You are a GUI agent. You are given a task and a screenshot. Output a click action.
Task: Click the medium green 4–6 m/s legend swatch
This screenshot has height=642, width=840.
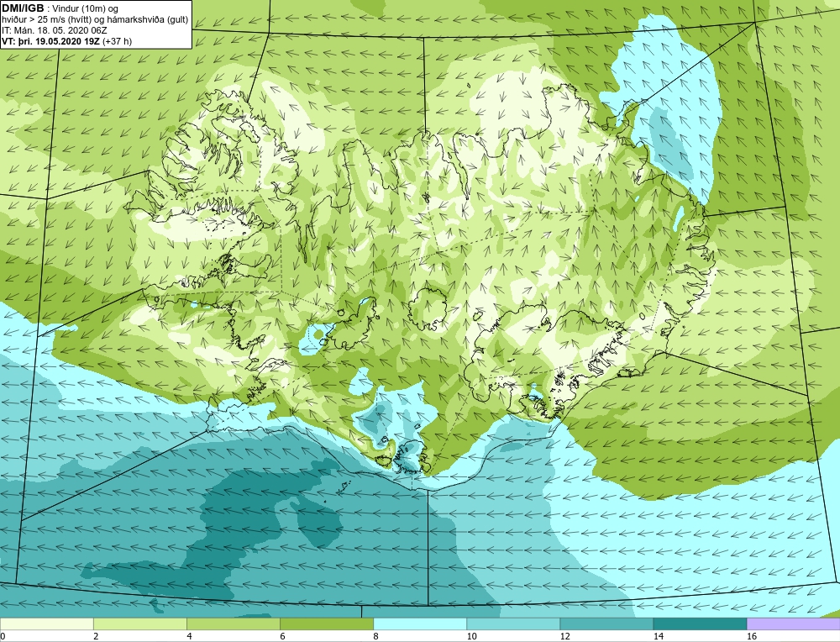pyautogui.click(x=233, y=624)
